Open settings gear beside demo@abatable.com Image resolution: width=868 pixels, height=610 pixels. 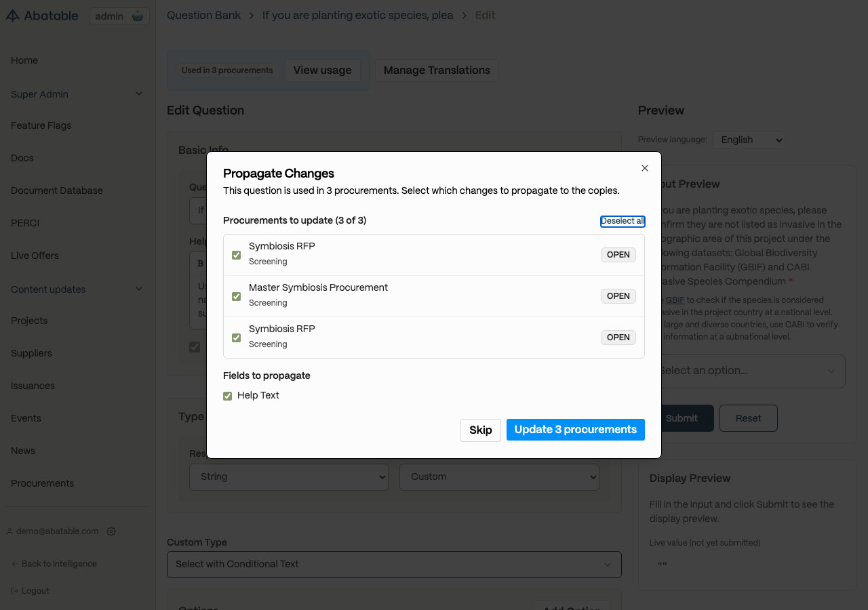(x=111, y=531)
